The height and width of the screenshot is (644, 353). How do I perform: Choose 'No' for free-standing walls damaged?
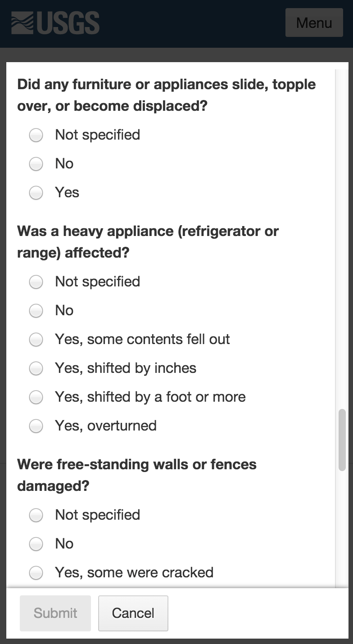(x=36, y=544)
